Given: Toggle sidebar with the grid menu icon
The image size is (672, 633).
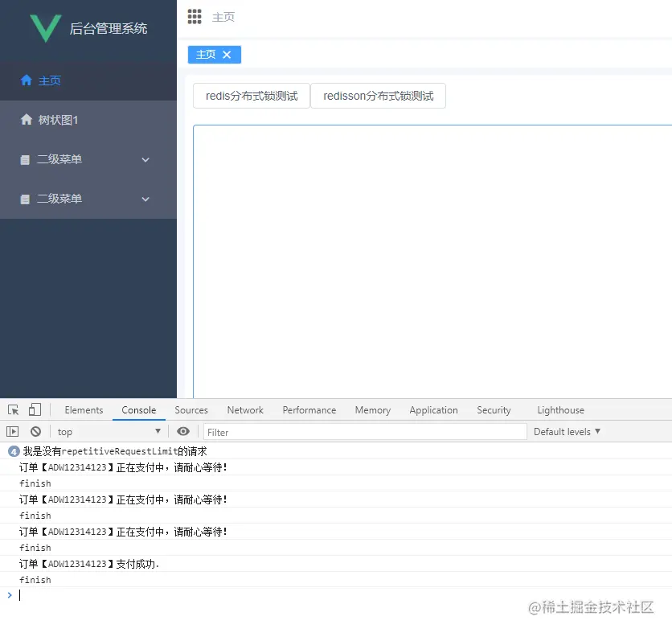Looking at the screenshot, I should tap(195, 17).
